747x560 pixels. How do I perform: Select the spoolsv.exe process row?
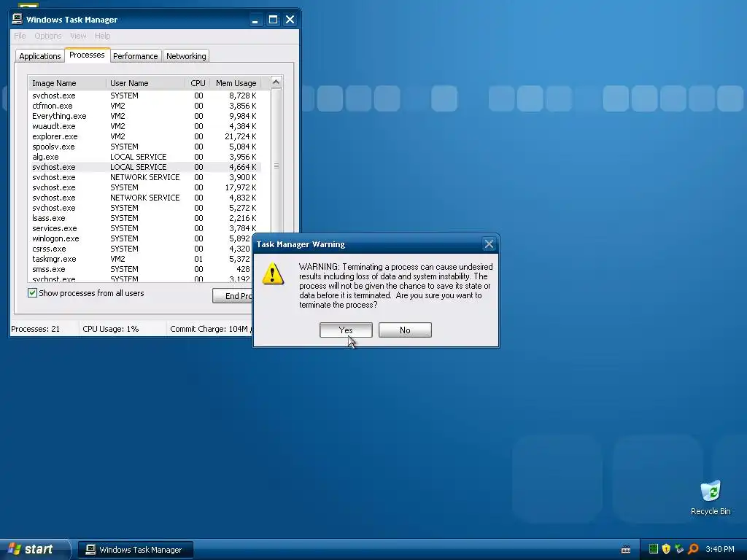tap(144, 147)
